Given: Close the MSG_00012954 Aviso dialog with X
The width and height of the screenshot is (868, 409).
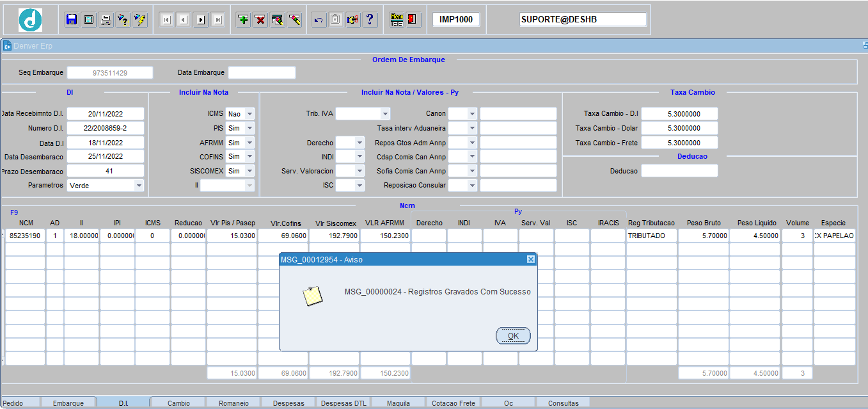Looking at the screenshot, I should pos(530,259).
